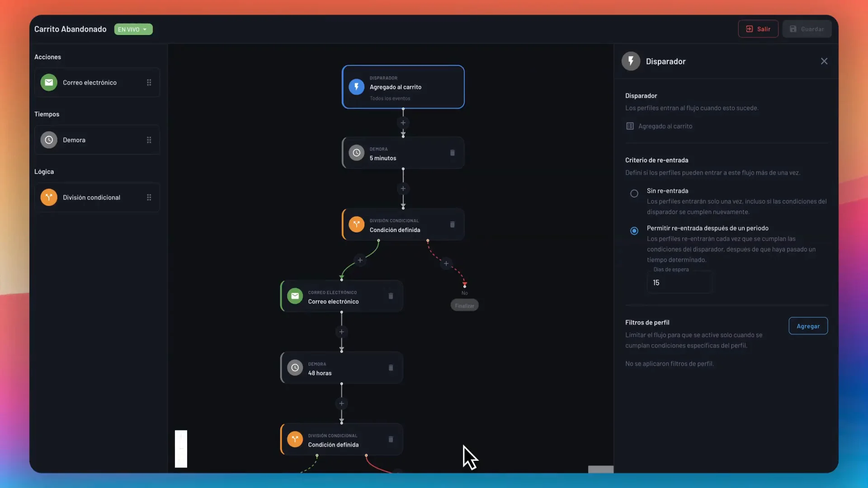This screenshot has width=868, height=488.
Task: Click the Días de espera input field
Action: pos(679,282)
